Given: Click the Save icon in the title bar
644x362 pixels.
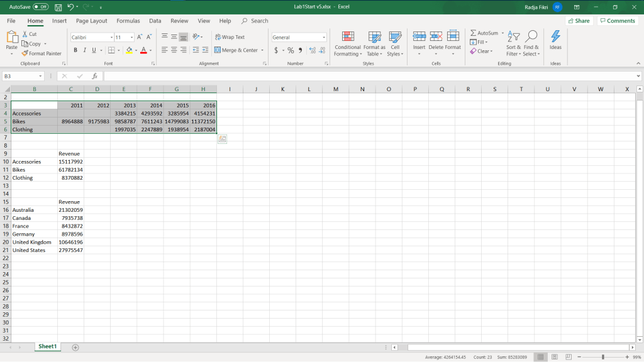Looking at the screenshot, I should point(58,7).
